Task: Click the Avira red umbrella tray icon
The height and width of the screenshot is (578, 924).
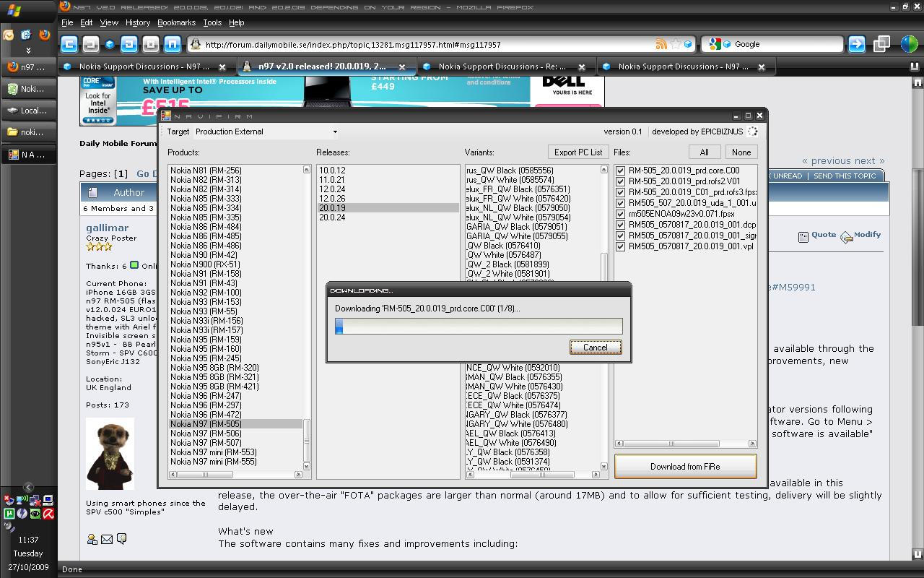Action: [x=48, y=514]
